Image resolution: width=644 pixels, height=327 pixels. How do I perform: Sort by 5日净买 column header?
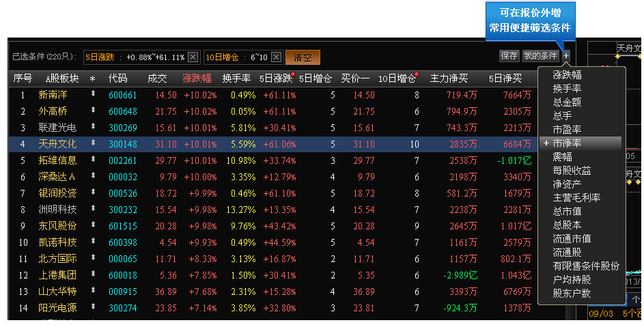[x=505, y=78]
